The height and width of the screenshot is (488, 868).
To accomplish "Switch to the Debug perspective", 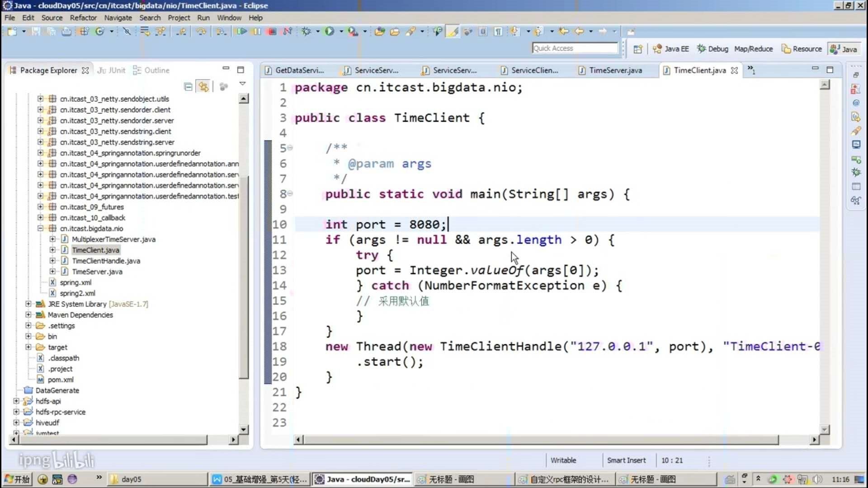I will [712, 49].
